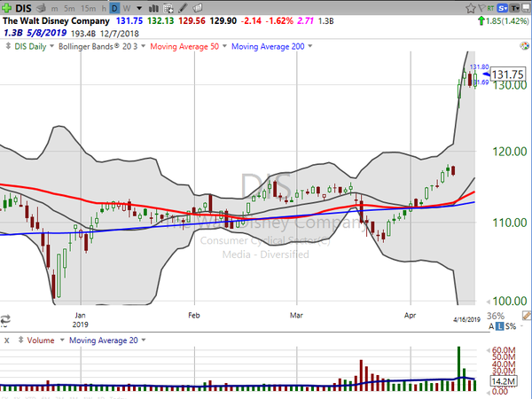Image resolution: width=532 pixels, height=399 pixels.
Task: Switch to 1-minute 'm' timeframe
Action: 54,8
